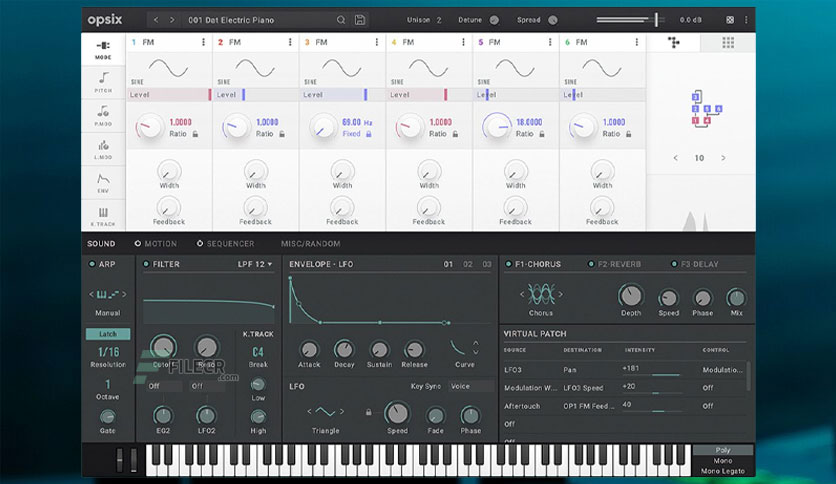The width and height of the screenshot is (836, 484).
Task: Select previous algorithm left of 10
Action: pyautogui.click(x=676, y=158)
